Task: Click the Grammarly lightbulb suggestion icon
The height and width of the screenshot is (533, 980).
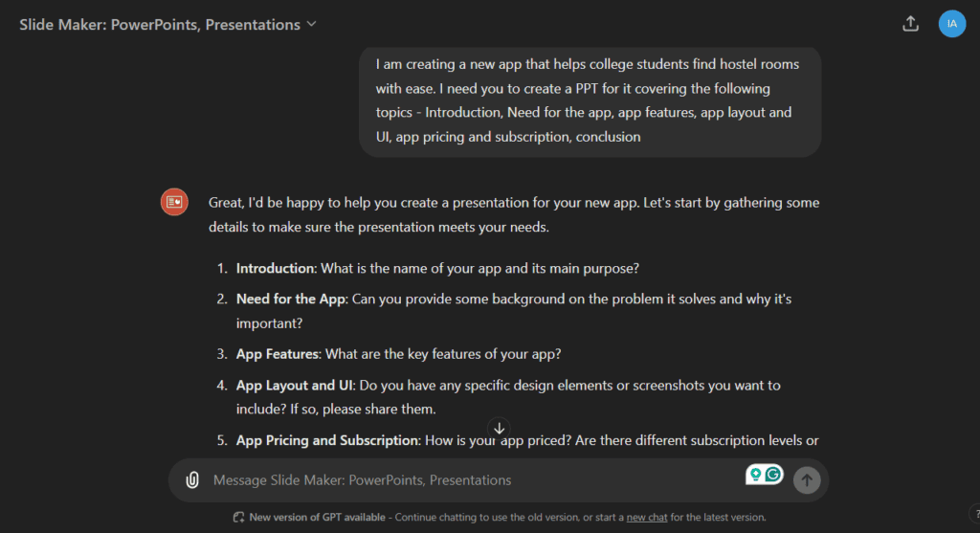Action: point(756,475)
